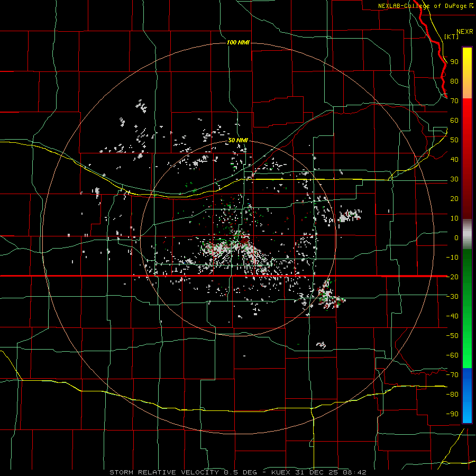Pick the blue band at the color bar bottom
The width and height of the screenshot is (476, 476).
tap(467, 395)
